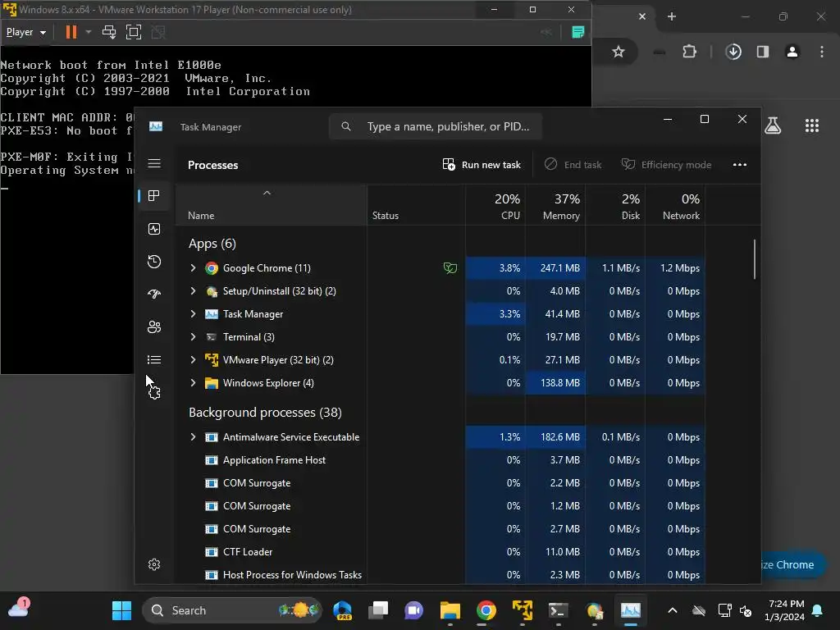The height and width of the screenshot is (630, 840).
Task: Open VMware power options dropdown arrow
Action: point(89,32)
